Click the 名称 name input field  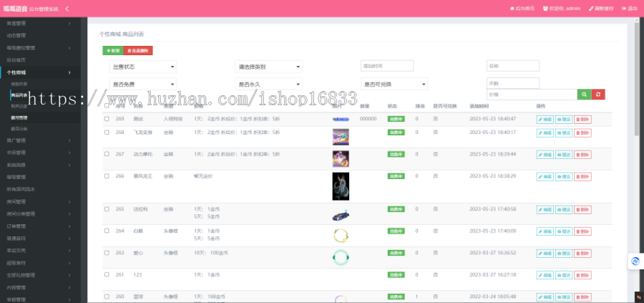pos(513,66)
